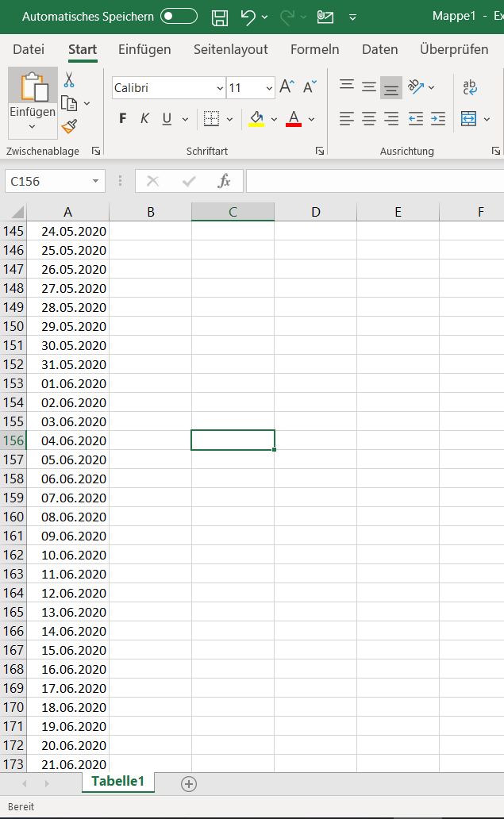Switch to the Start ribbon tab
This screenshot has width=504, height=819.
point(83,49)
